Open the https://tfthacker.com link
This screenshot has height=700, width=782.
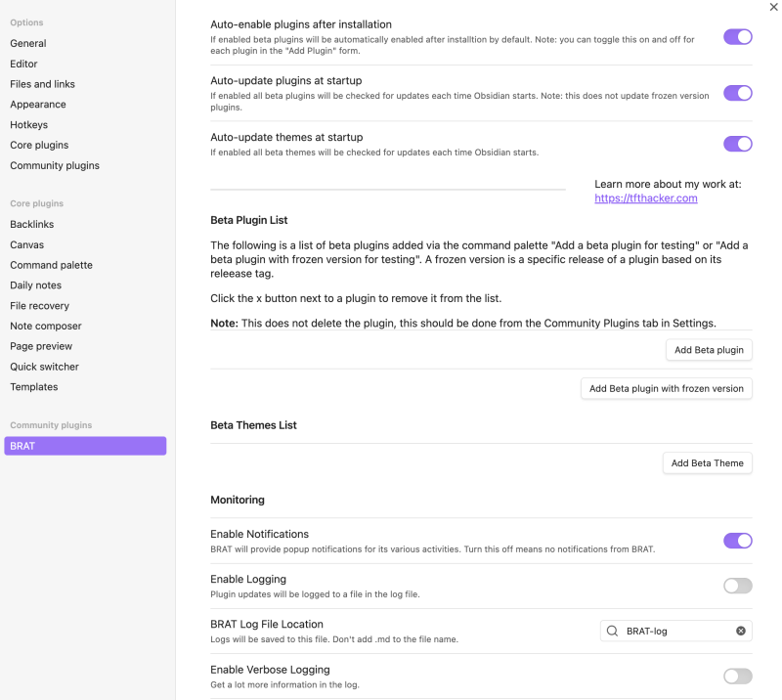click(x=647, y=197)
